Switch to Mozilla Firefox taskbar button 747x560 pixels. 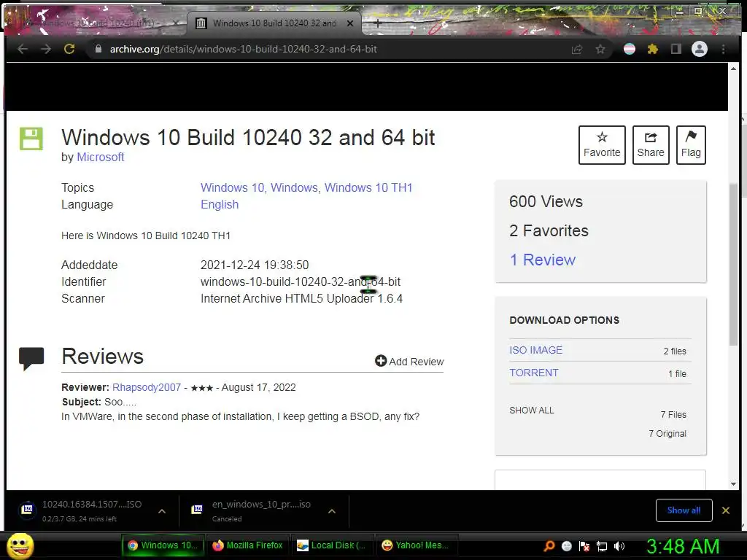pyautogui.click(x=248, y=545)
